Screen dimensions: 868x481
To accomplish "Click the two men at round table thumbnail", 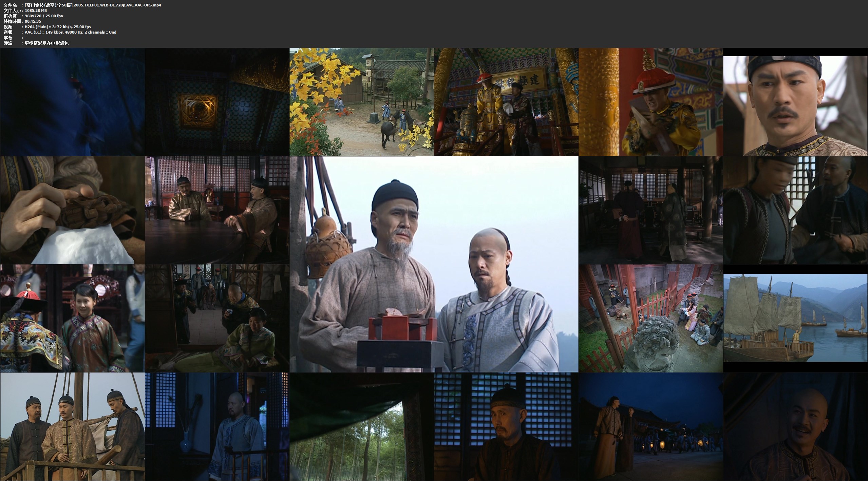I will point(217,210).
